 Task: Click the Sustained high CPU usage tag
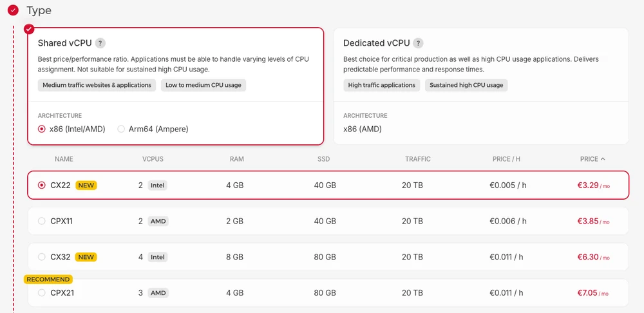click(x=466, y=85)
